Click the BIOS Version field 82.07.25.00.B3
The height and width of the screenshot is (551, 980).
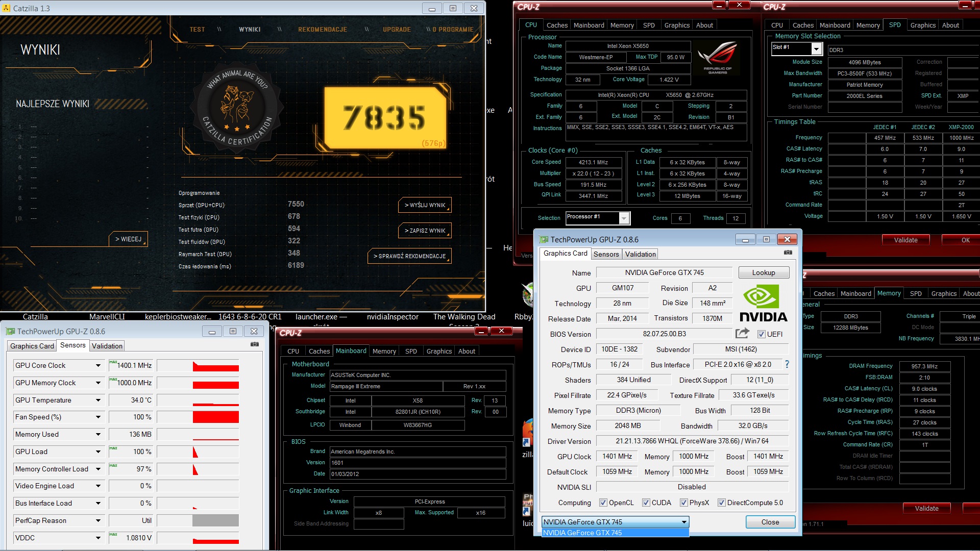point(664,334)
